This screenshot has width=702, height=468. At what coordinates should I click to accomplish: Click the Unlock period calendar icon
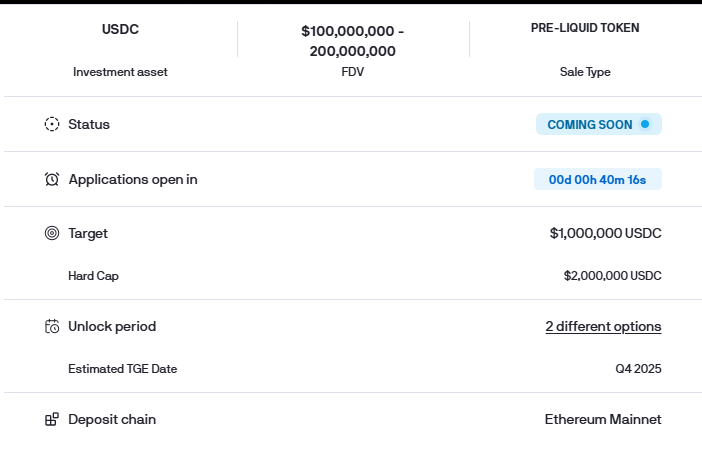tap(52, 326)
